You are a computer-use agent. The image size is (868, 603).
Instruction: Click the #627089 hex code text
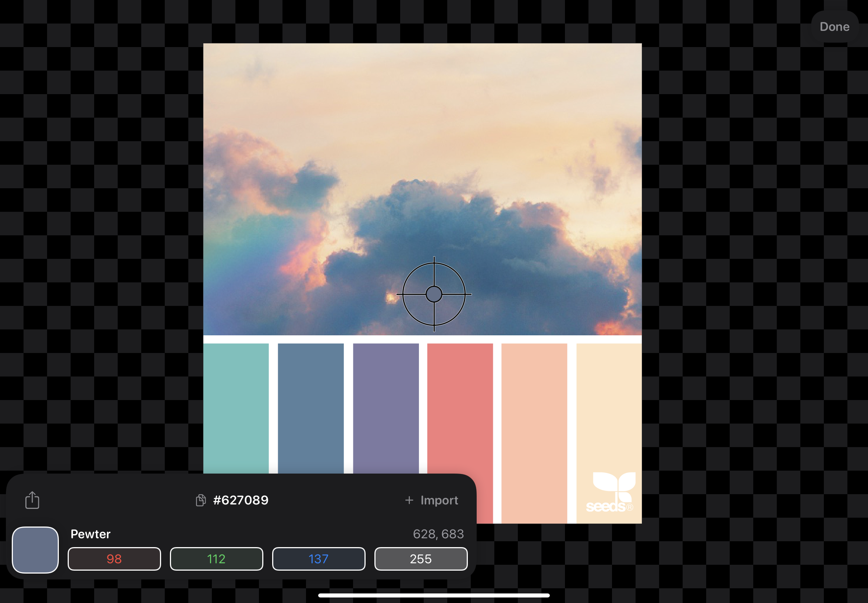point(241,500)
